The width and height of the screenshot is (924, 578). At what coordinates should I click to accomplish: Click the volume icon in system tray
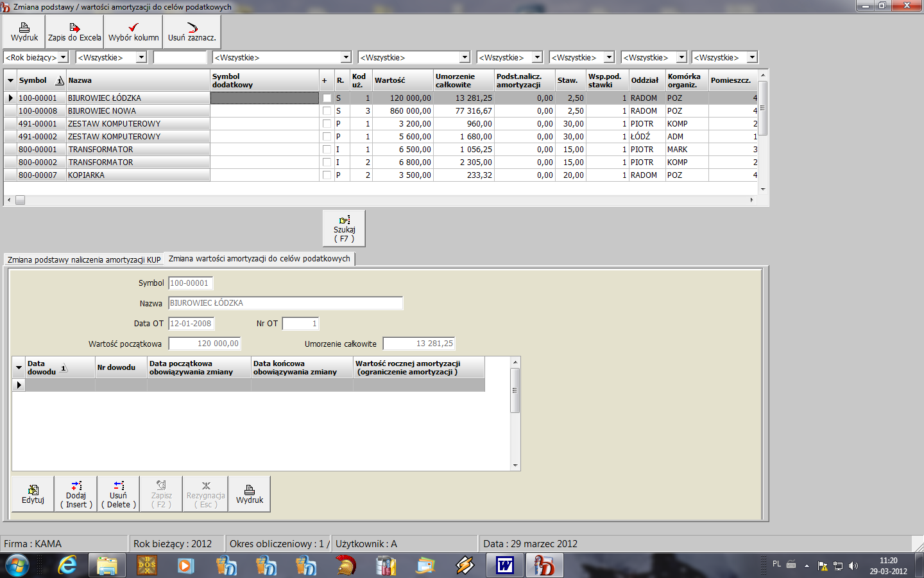tap(853, 566)
